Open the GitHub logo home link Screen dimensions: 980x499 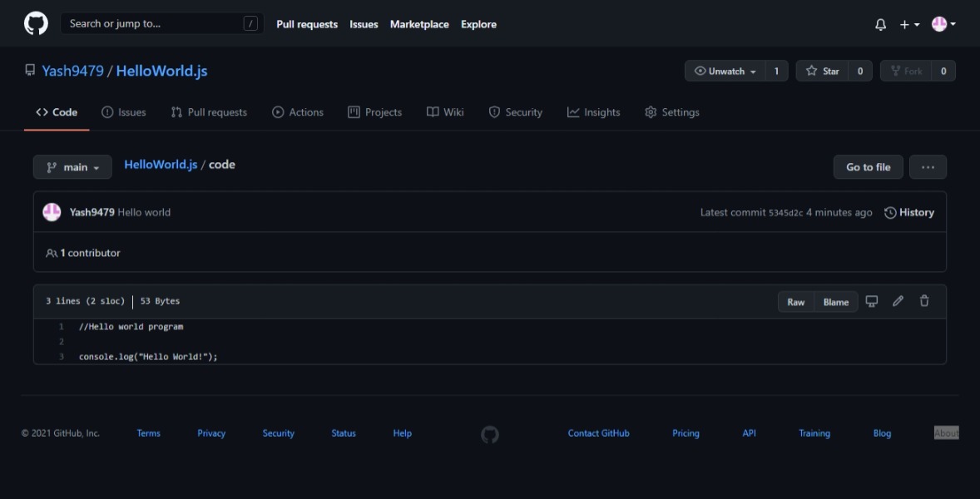click(37, 24)
